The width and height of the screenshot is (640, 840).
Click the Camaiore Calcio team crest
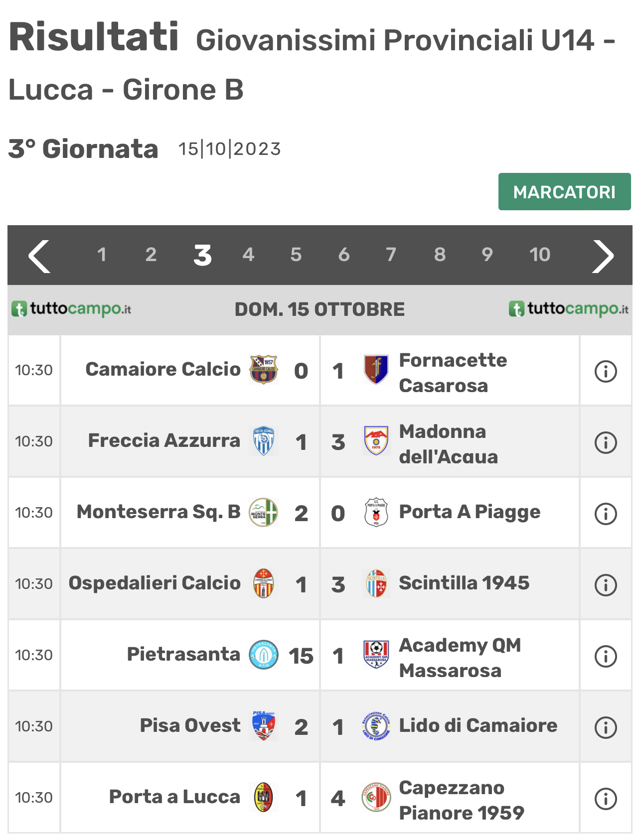coord(263,370)
